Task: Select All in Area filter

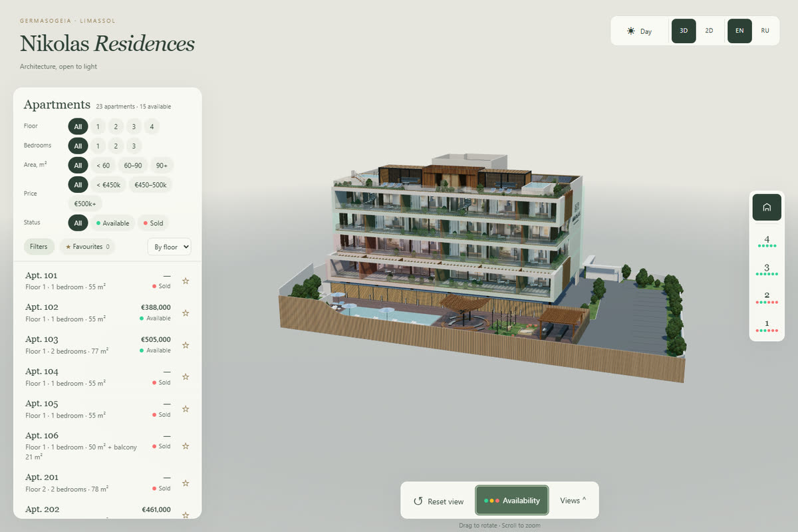Action: pos(78,166)
